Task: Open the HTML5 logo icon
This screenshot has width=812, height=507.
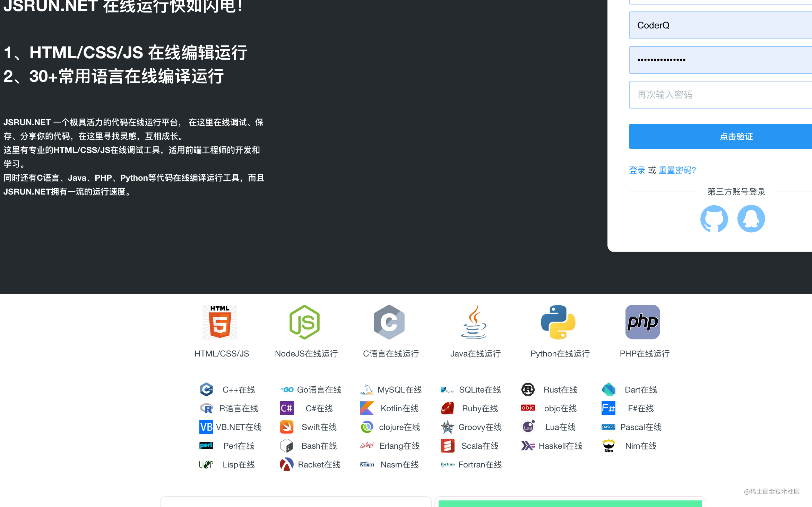Action: 220,322
